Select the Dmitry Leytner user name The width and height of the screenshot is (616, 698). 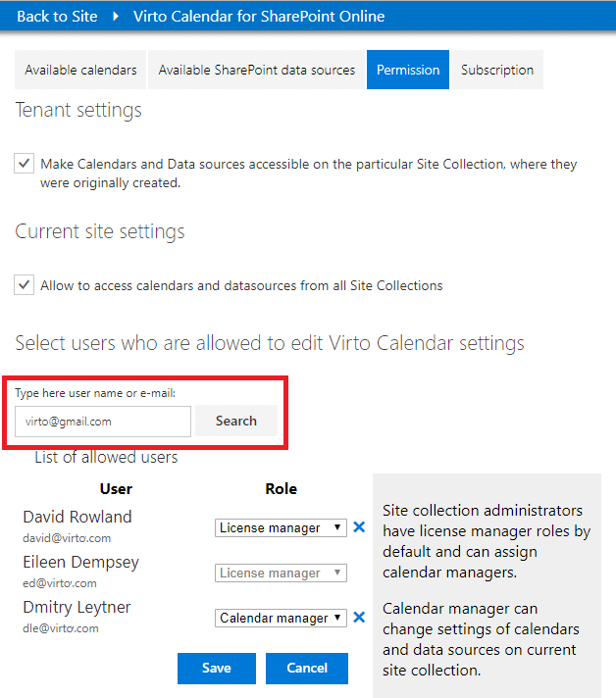(x=77, y=608)
